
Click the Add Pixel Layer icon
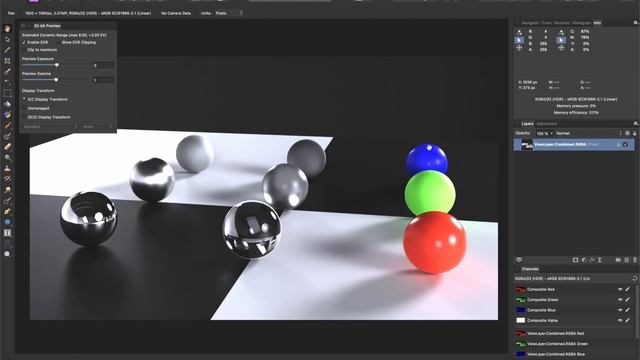[627, 260]
